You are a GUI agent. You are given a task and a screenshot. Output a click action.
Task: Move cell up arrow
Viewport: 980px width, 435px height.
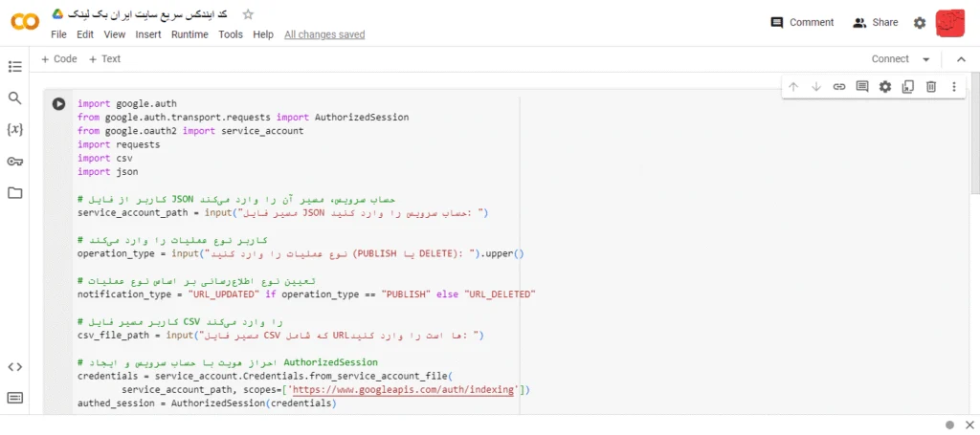click(x=793, y=87)
